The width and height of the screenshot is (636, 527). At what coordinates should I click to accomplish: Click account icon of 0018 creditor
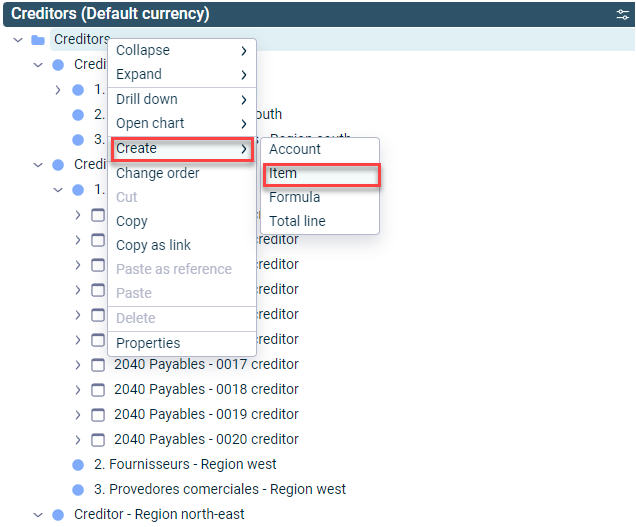click(98, 390)
